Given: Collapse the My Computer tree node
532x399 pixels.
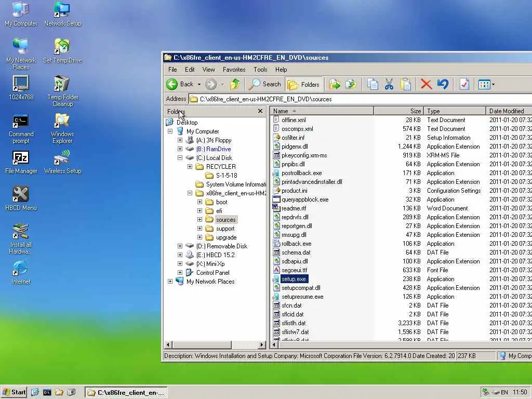Looking at the screenshot, I should coord(170,131).
